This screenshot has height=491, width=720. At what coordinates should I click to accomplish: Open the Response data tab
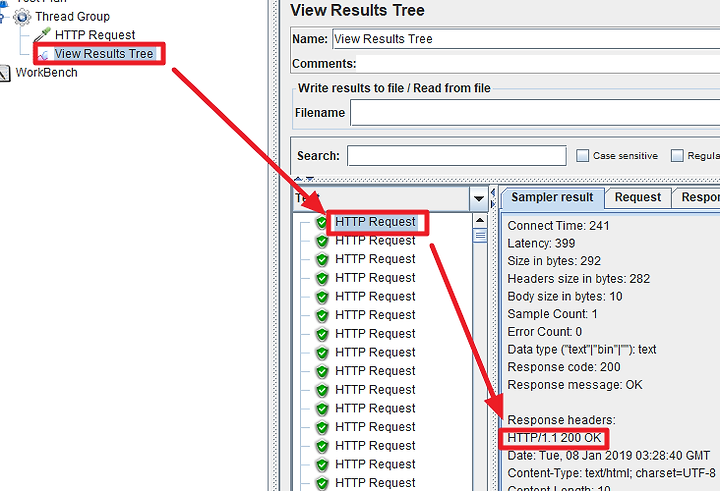pos(698,198)
